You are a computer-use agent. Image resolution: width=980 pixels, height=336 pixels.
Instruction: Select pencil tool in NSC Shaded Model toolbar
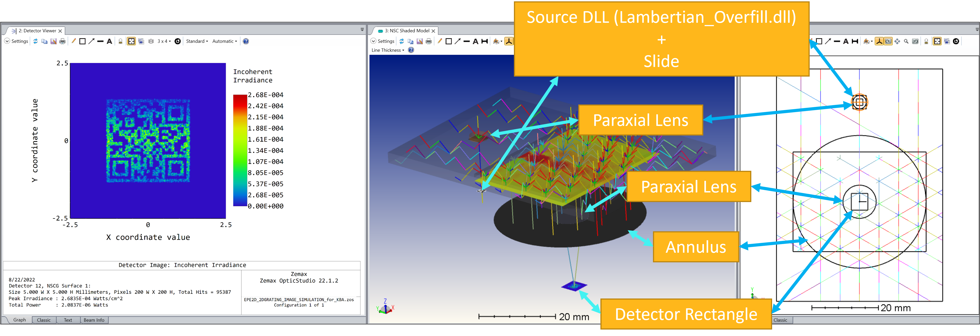coord(440,41)
